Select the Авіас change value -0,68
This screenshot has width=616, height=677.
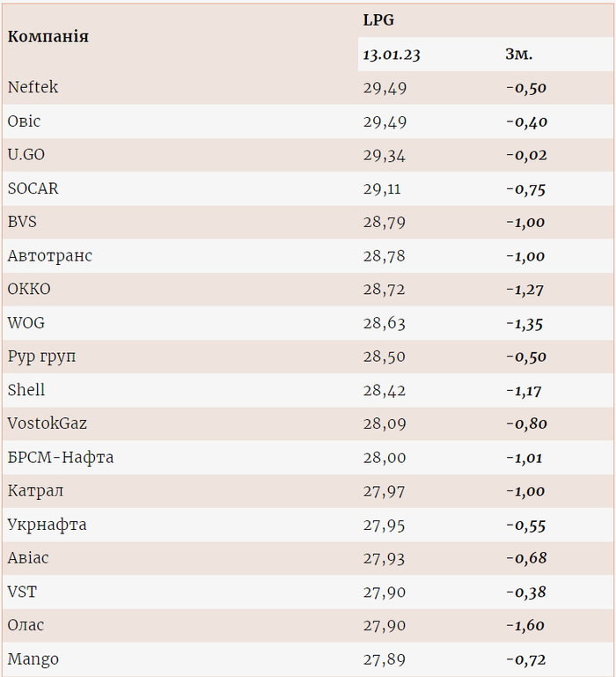(x=526, y=558)
